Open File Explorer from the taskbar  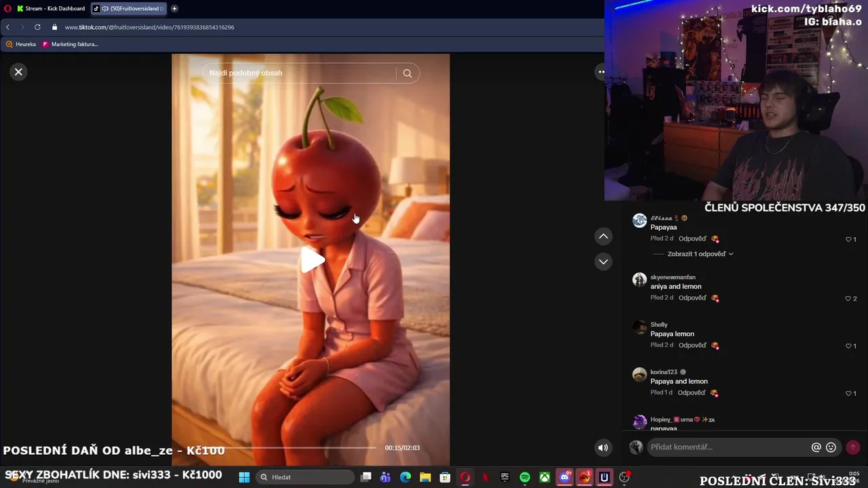coord(425,477)
